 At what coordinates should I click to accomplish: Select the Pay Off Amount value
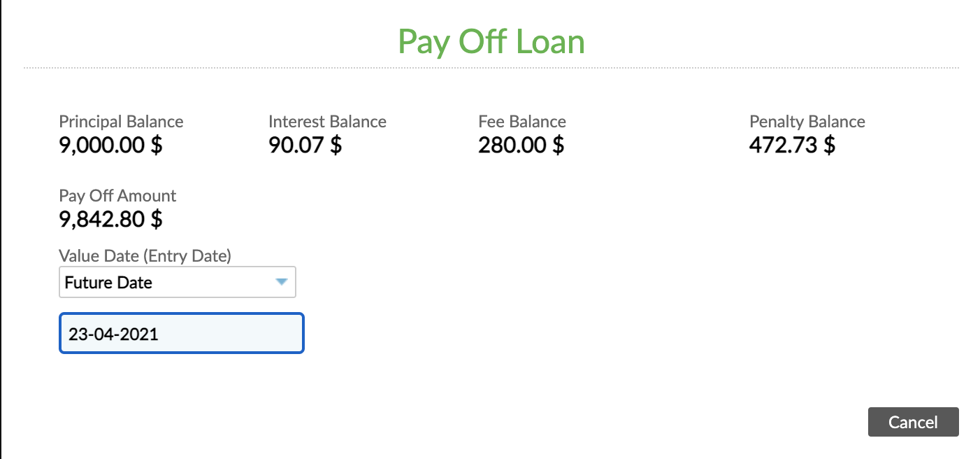(109, 220)
